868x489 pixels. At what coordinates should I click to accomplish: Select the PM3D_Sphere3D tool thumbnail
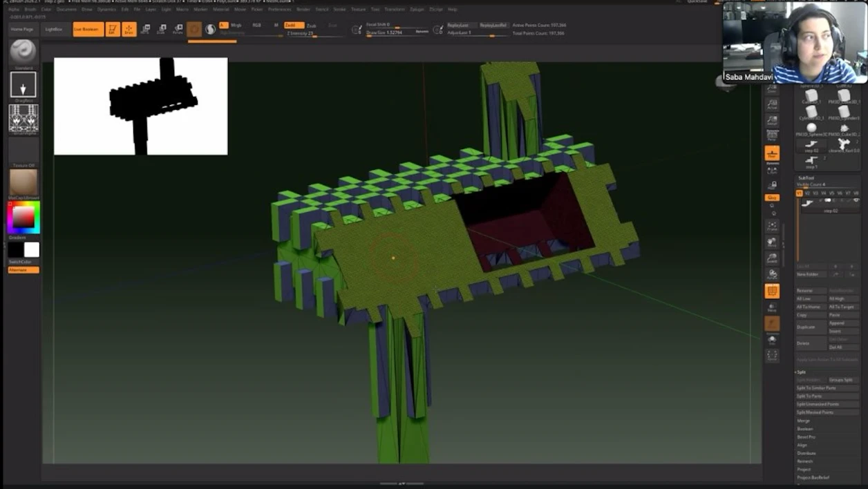[812, 129]
